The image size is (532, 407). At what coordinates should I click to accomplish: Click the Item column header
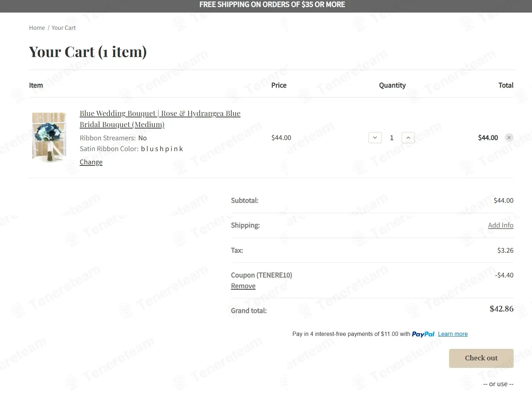point(36,85)
